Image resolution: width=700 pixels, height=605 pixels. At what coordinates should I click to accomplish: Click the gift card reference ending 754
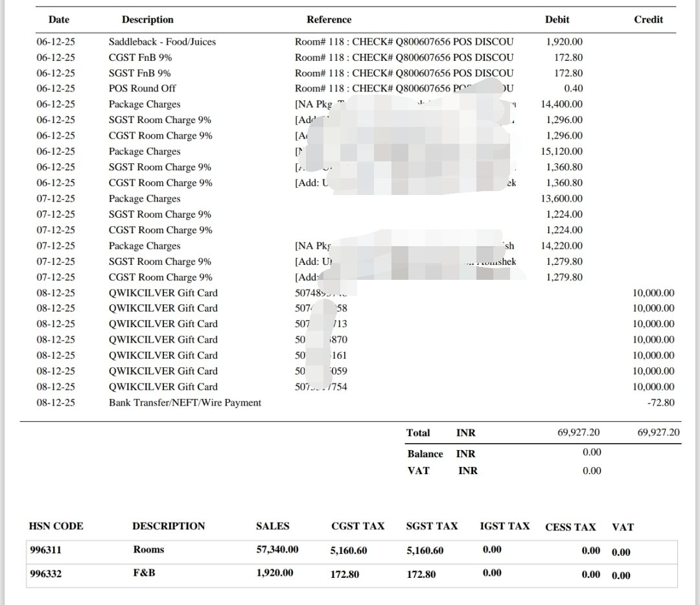tap(321, 387)
